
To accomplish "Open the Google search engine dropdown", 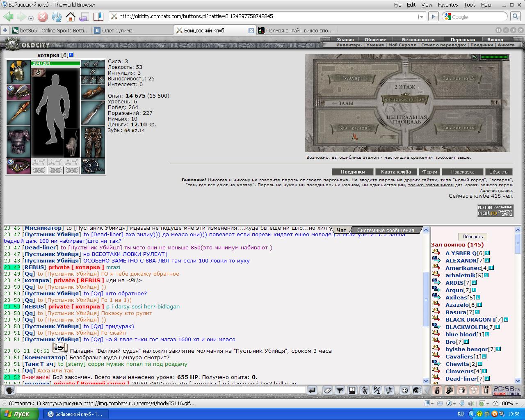I will 447,17.
